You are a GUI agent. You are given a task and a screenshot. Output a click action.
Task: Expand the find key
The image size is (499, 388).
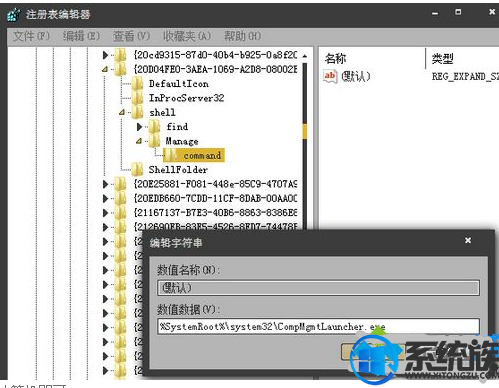139,127
